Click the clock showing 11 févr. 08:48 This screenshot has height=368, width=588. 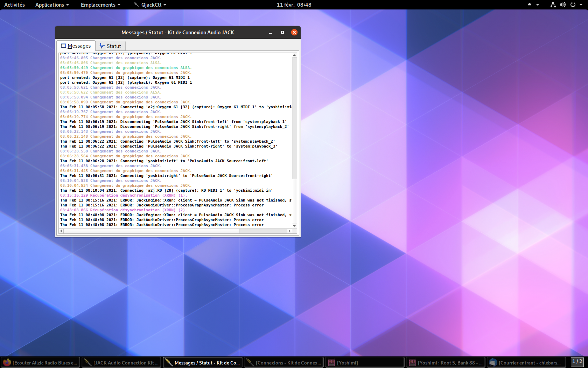point(294,5)
